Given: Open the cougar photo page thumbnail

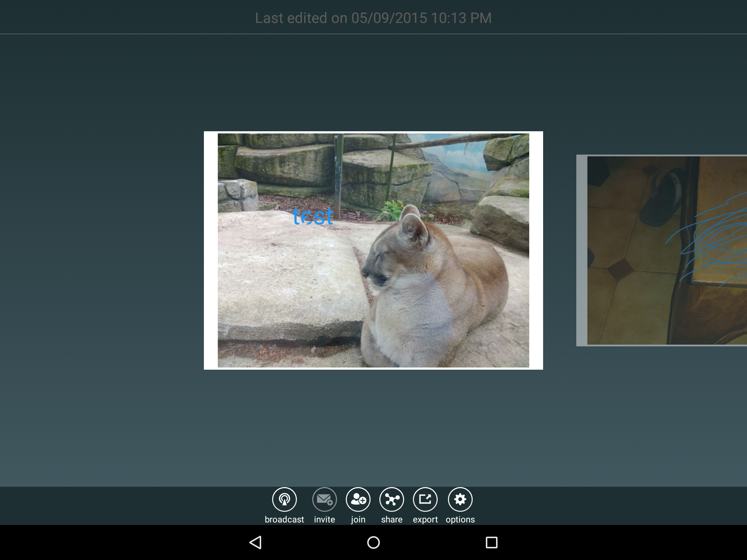Looking at the screenshot, I should (373, 250).
